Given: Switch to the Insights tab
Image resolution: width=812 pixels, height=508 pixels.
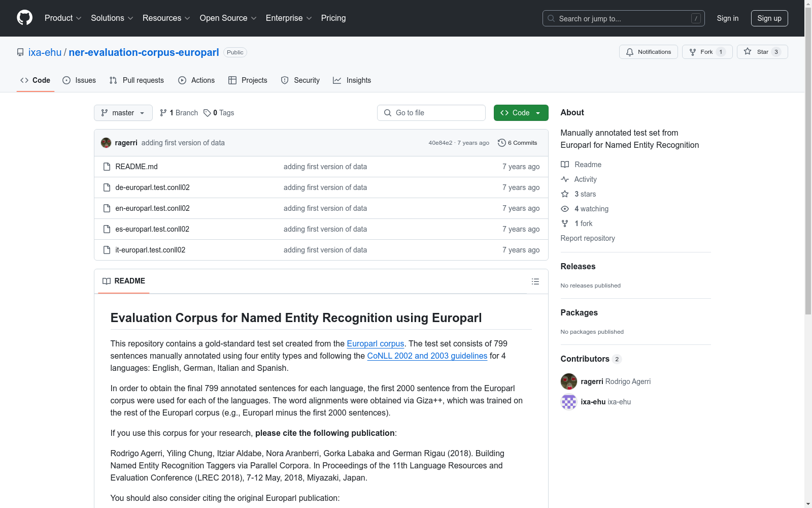Looking at the screenshot, I should coord(352,80).
